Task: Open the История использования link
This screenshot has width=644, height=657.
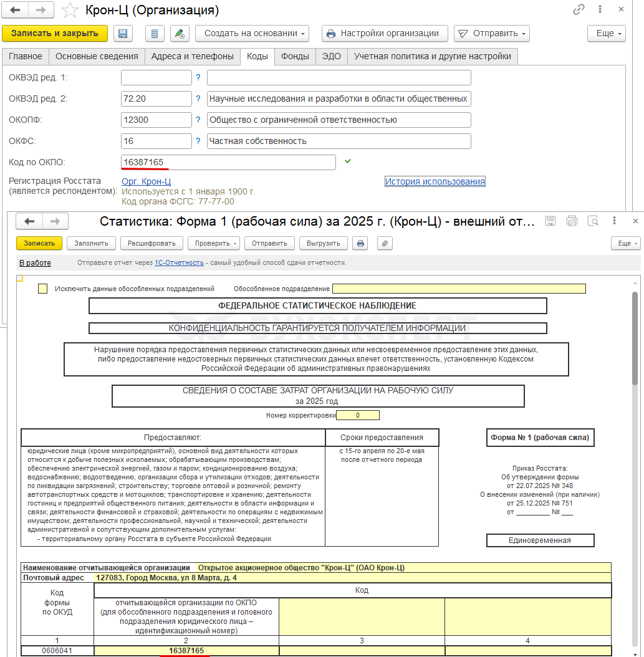Action: [x=435, y=181]
